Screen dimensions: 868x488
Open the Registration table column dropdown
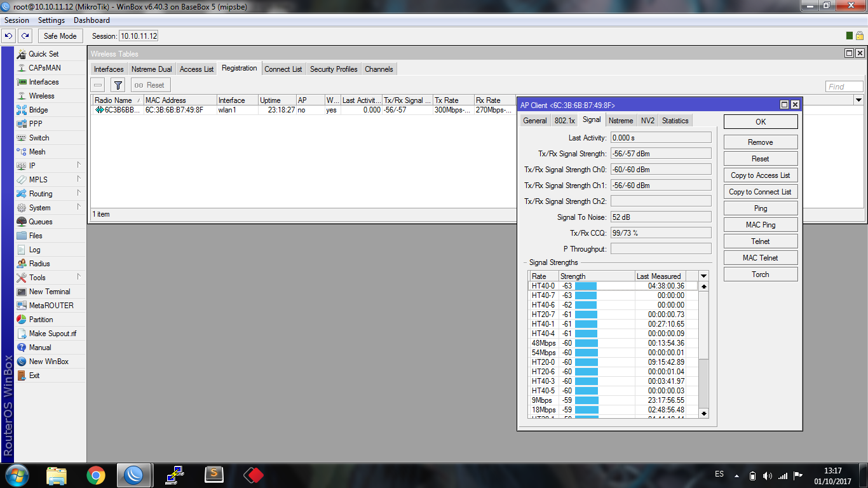click(x=858, y=100)
